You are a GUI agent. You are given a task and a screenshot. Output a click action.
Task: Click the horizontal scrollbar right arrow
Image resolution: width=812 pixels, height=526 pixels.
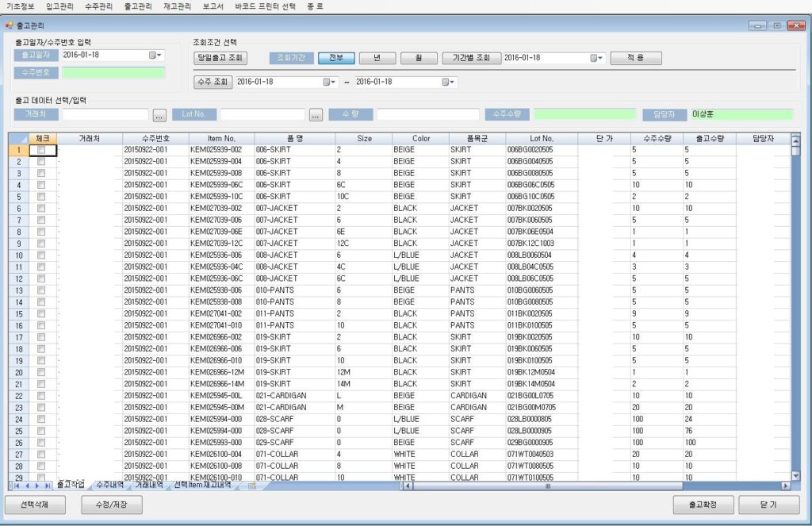786,486
